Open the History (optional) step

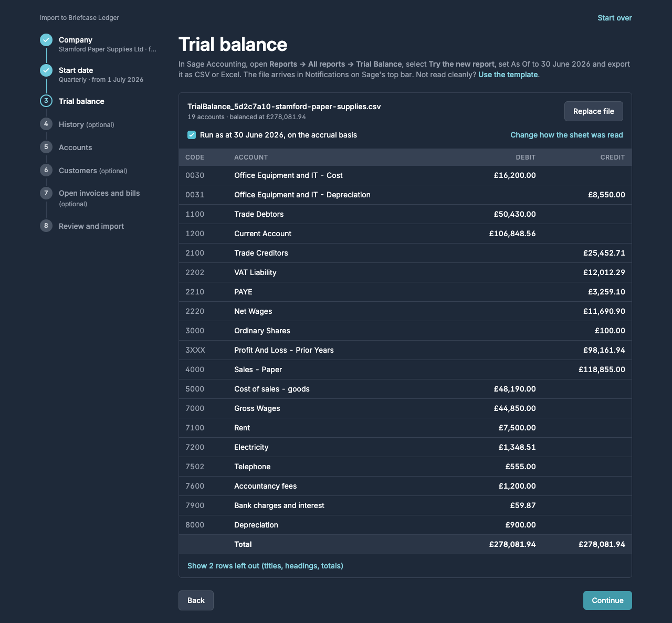[x=87, y=124]
